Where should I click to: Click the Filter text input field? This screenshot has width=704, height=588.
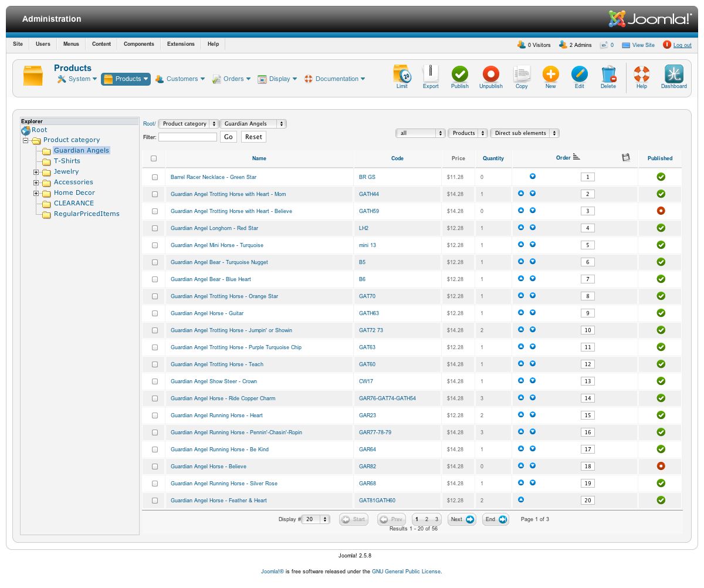coord(188,137)
